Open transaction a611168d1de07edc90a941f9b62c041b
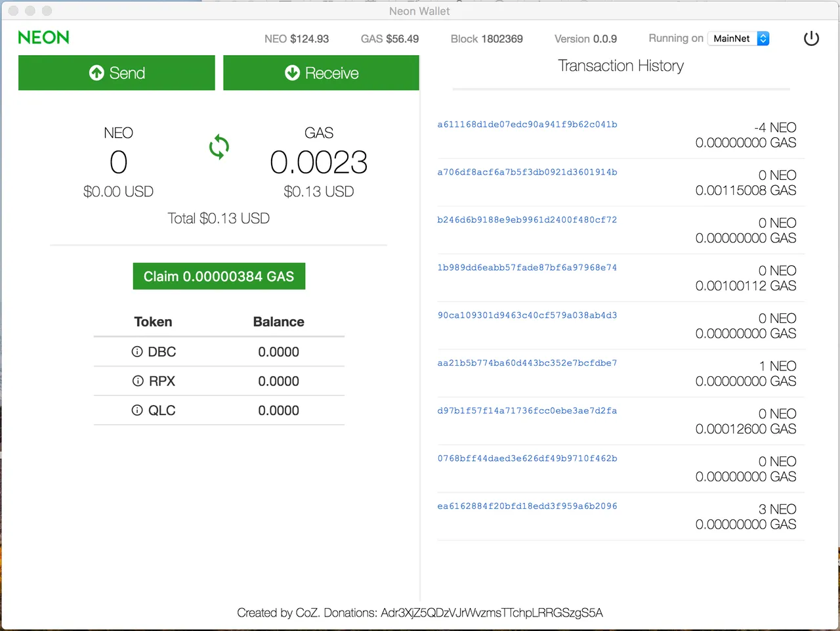This screenshot has width=840, height=631. [527, 124]
